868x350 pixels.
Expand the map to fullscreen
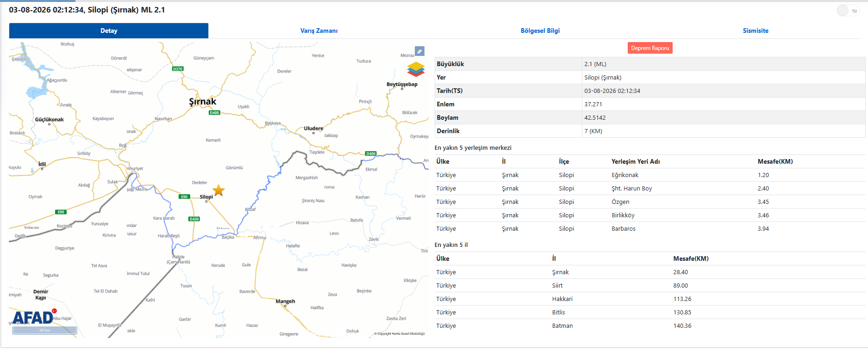tap(419, 51)
